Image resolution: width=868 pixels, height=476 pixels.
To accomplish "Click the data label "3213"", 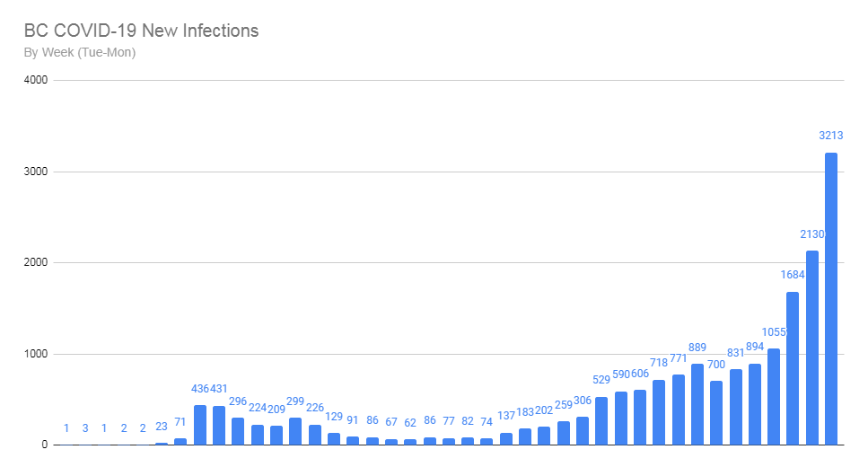I will (831, 136).
